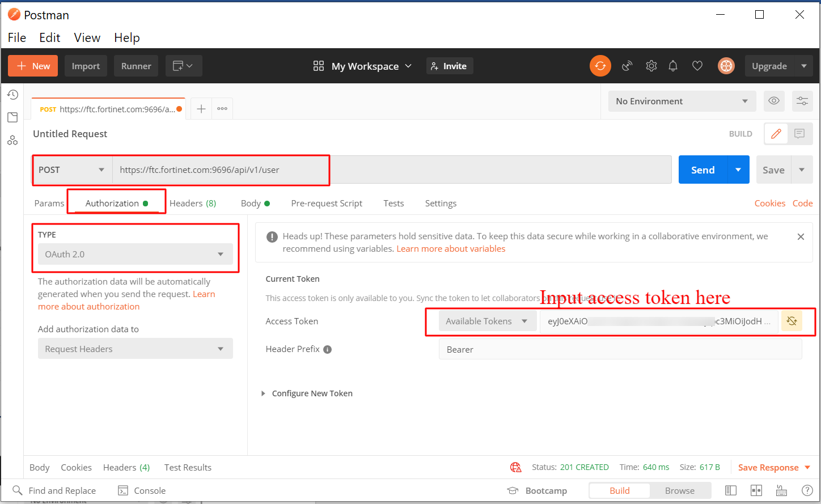Image resolution: width=821 pixels, height=504 pixels.
Task: Switch to the Params tab
Action: tap(49, 203)
